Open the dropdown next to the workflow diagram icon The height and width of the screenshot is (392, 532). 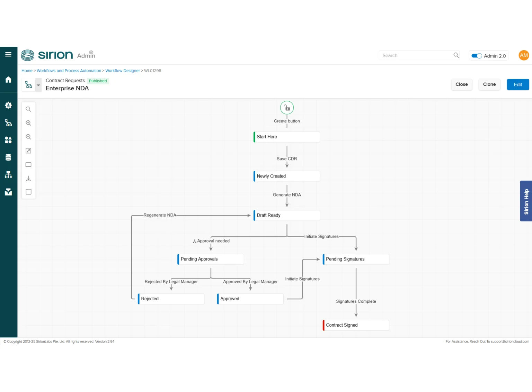point(38,85)
